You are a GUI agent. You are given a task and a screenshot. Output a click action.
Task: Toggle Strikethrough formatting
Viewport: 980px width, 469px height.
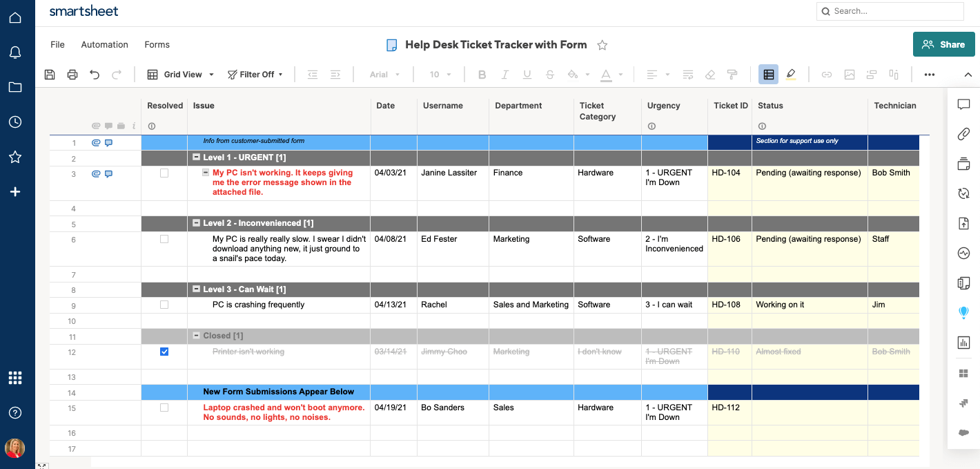(x=550, y=75)
